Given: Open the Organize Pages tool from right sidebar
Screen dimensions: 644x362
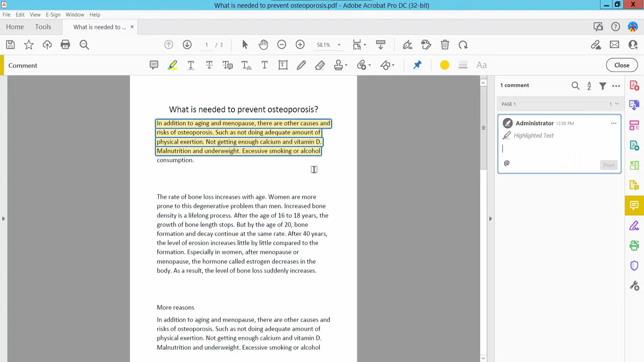Looking at the screenshot, I should click(635, 125).
